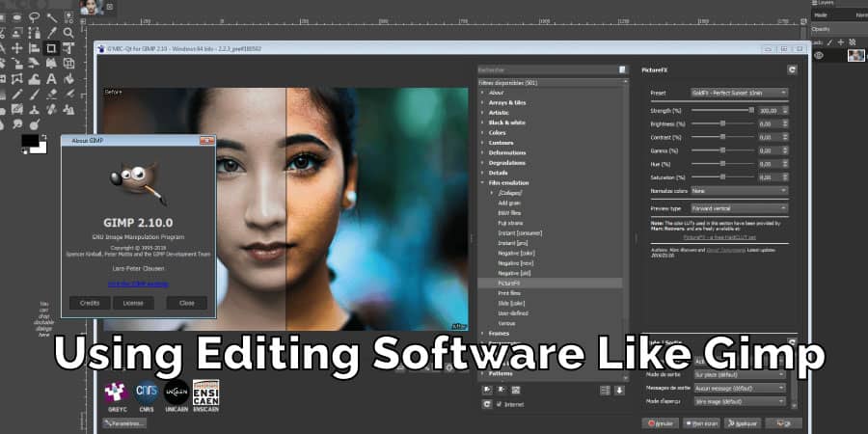Select the Zoom magnifier tool
Viewport: 868px width, 434px height.
[68, 33]
